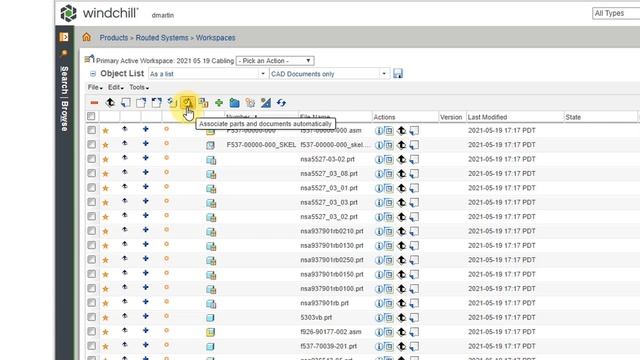Click the Save view disk icon
This screenshot has width=640, height=360.
pos(398,73)
